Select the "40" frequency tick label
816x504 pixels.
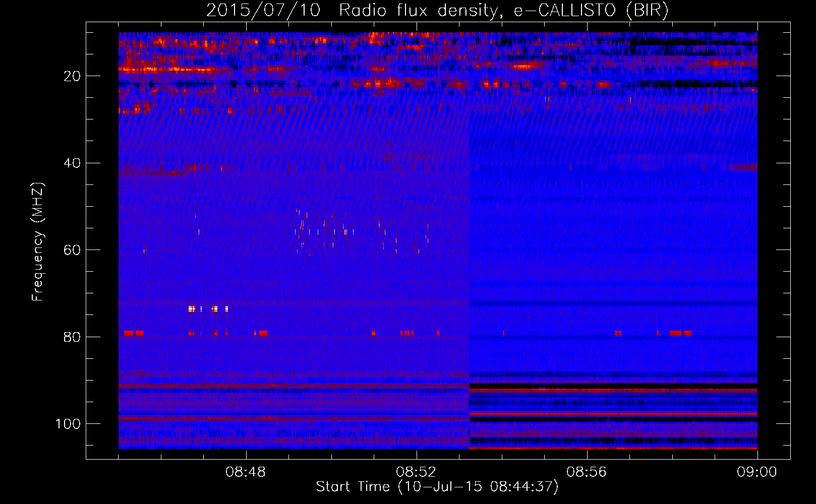click(72, 163)
